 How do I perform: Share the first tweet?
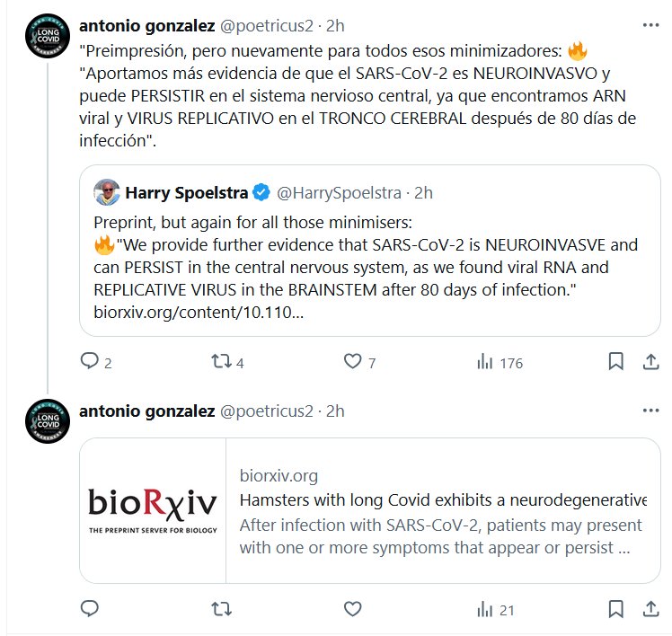[x=650, y=362]
